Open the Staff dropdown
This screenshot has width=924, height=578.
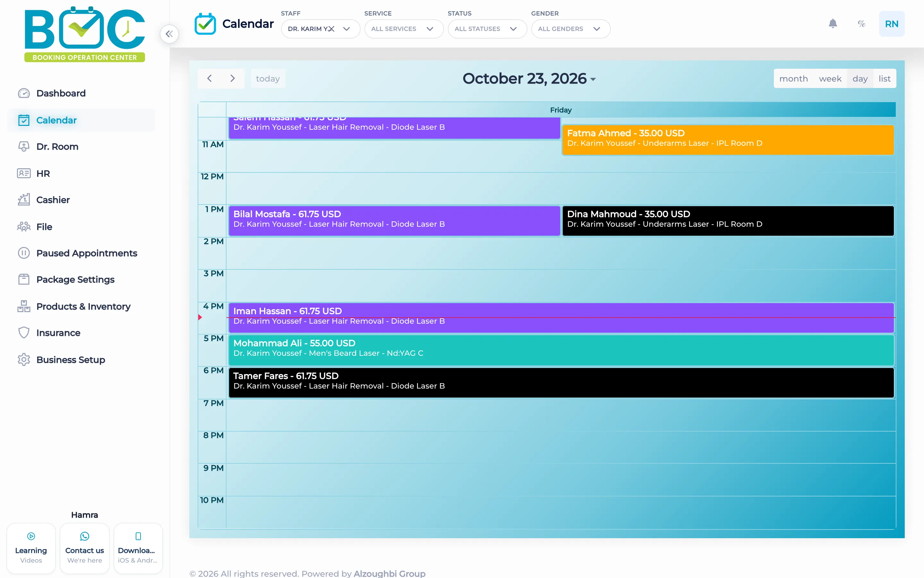coord(320,29)
